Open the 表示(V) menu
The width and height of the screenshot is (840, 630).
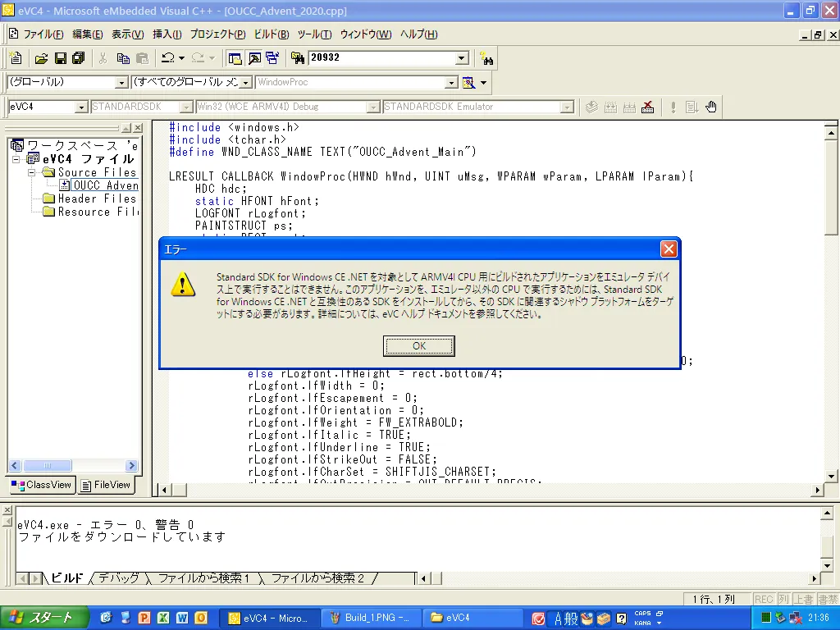[127, 34]
